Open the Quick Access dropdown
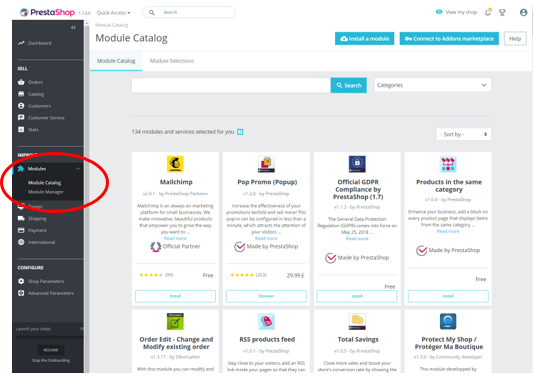557x384 pixels. point(114,13)
